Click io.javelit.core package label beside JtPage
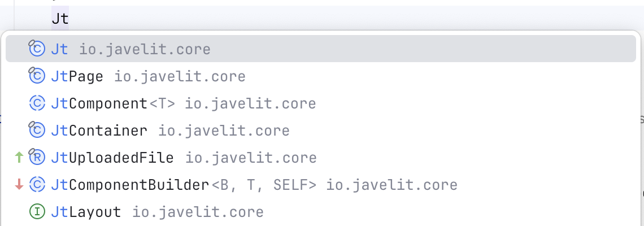This screenshot has width=644, height=226. point(180,76)
